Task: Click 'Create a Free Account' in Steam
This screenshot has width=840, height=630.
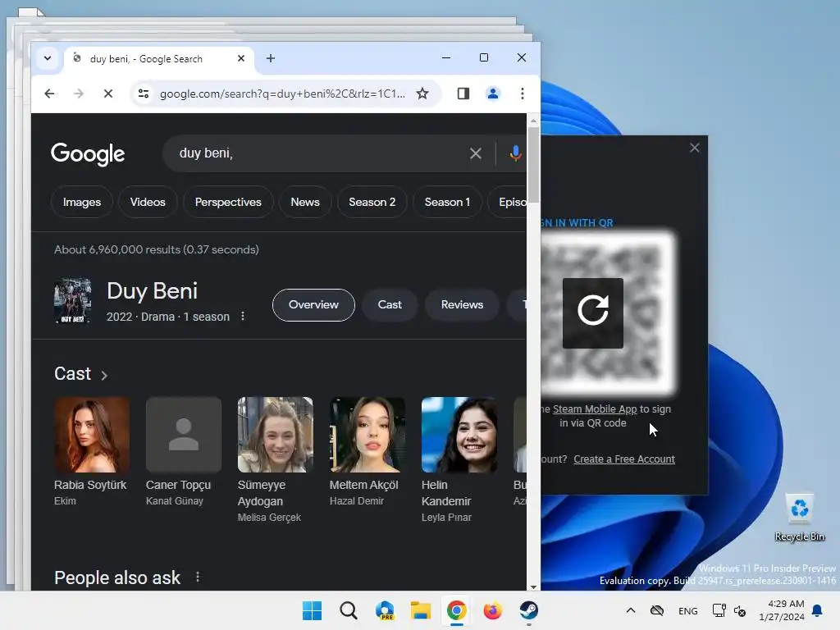Action: [624, 459]
